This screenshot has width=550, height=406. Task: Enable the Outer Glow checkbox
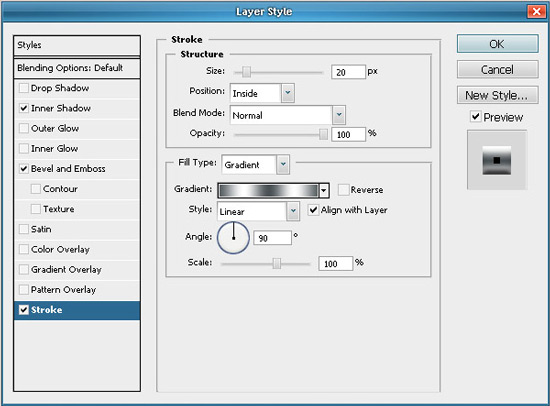24,128
